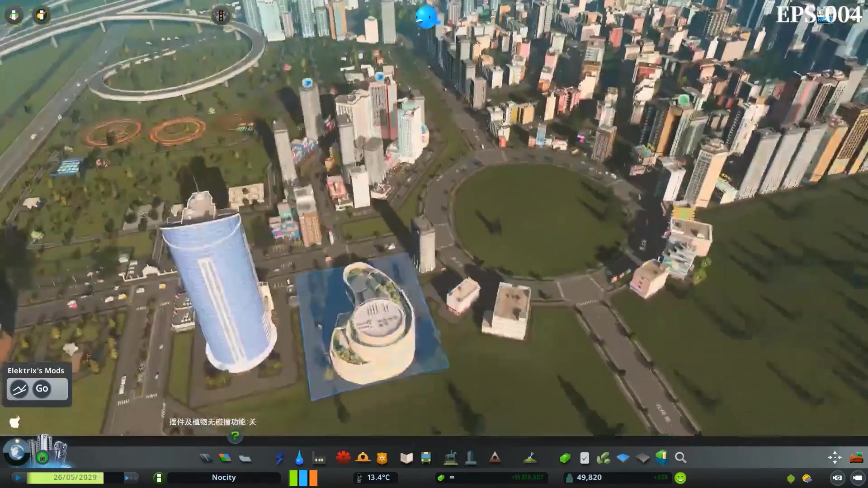
Task: Select the Bulldozer tool
Action: coord(856,458)
